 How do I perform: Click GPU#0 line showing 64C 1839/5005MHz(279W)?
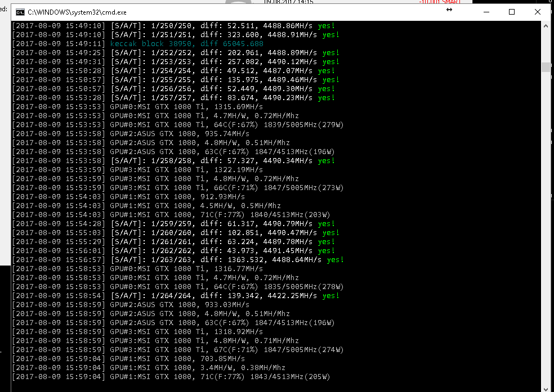tap(178, 124)
